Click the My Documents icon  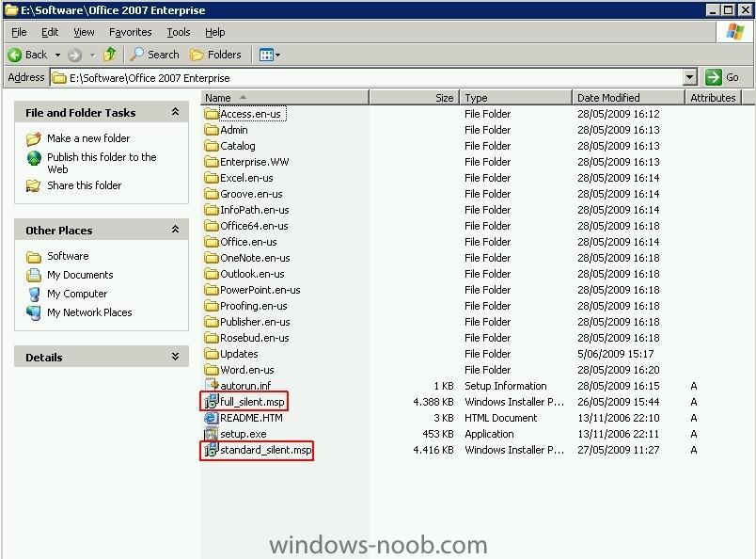pos(34,275)
